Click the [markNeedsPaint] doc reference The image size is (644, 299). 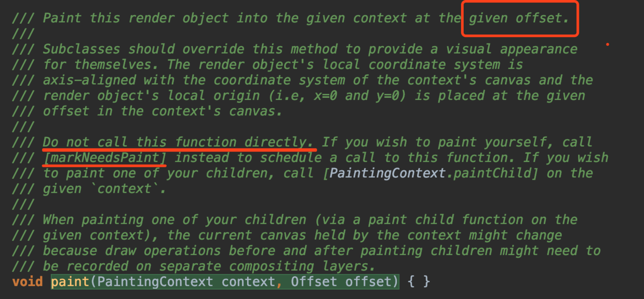pos(104,158)
